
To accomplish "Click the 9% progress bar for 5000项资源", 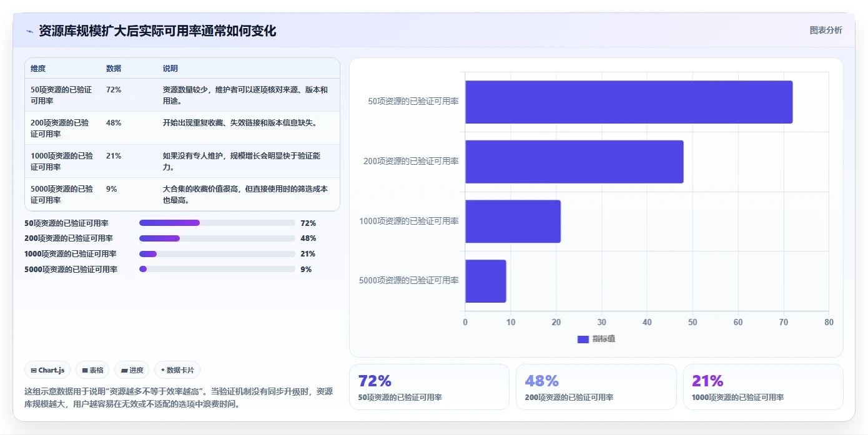I will point(217,269).
